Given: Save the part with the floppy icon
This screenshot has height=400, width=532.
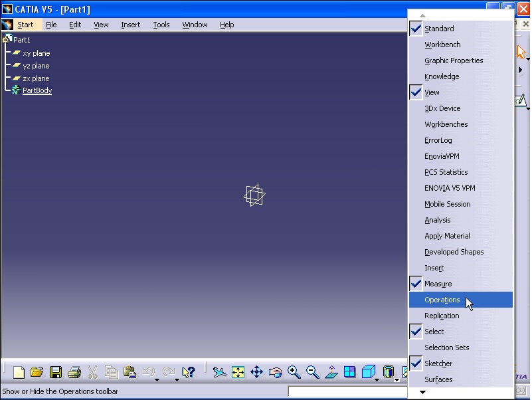Looking at the screenshot, I should (56, 372).
